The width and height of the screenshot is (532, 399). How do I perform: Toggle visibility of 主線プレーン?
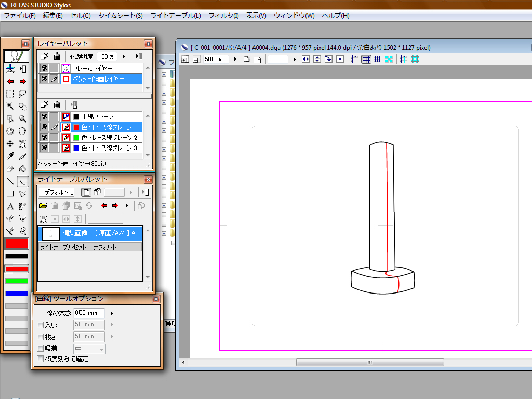tap(44, 117)
